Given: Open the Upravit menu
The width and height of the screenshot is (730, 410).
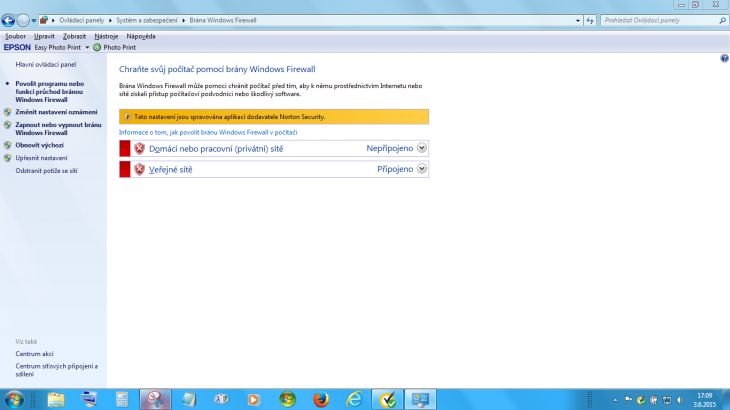Looking at the screenshot, I should [x=44, y=36].
